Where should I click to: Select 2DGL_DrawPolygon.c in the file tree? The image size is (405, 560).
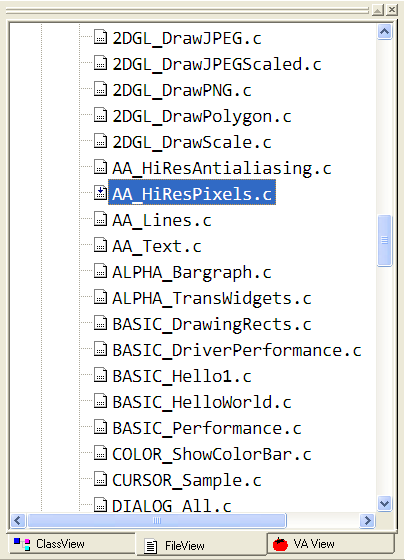click(x=202, y=116)
